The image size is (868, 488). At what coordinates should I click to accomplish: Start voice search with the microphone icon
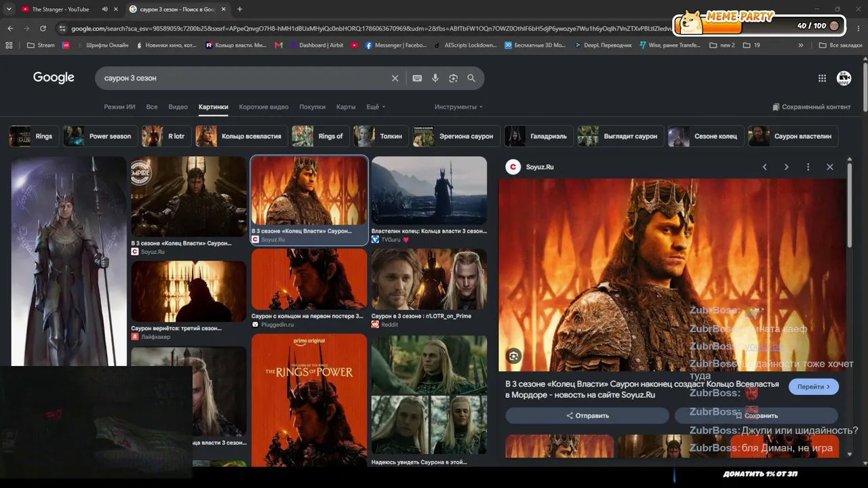point(435,78)
